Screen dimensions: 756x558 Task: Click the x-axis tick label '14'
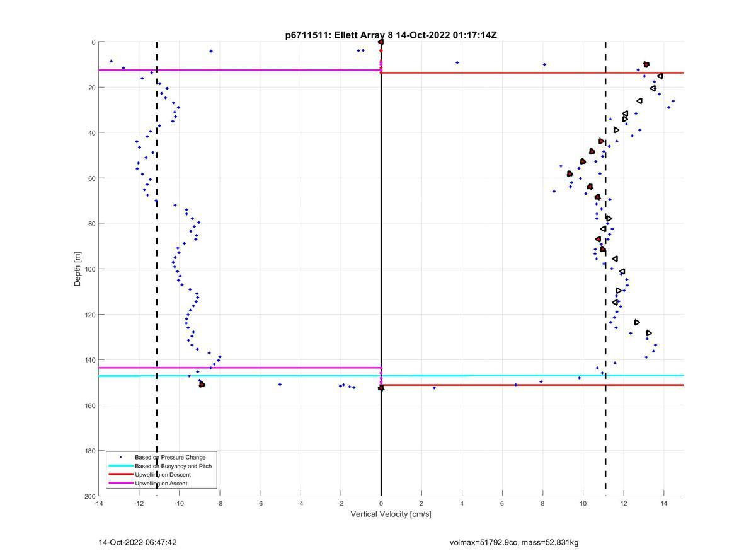point(664,503)
